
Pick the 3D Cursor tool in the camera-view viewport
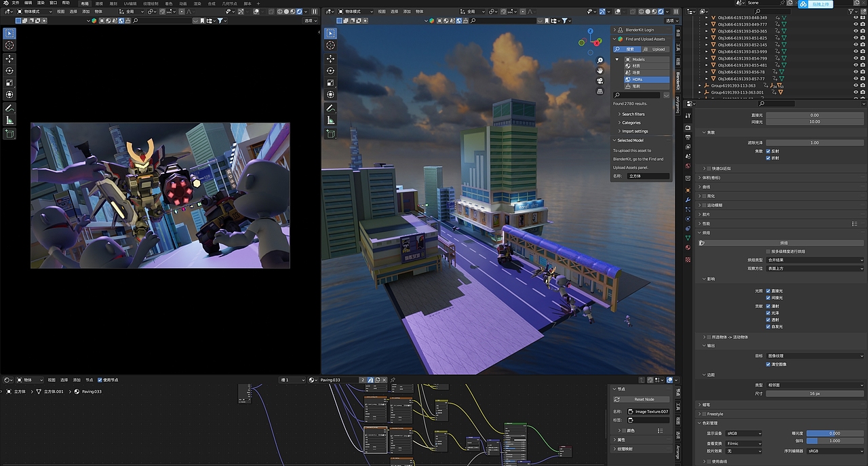(9, 45)
